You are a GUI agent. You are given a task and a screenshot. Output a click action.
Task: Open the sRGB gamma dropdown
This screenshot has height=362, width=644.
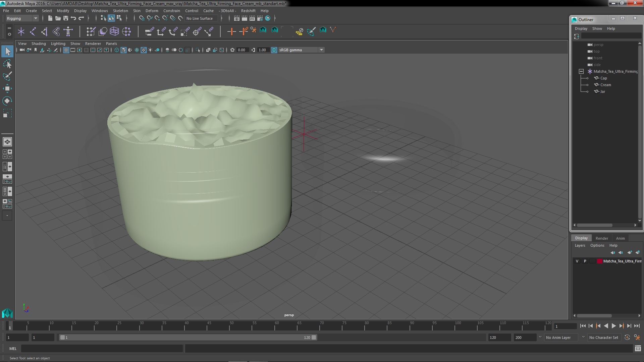tap(301, 50)
